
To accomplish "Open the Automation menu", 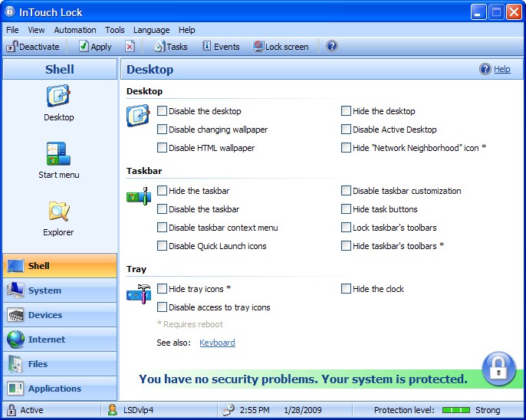I will pos(75,30).
